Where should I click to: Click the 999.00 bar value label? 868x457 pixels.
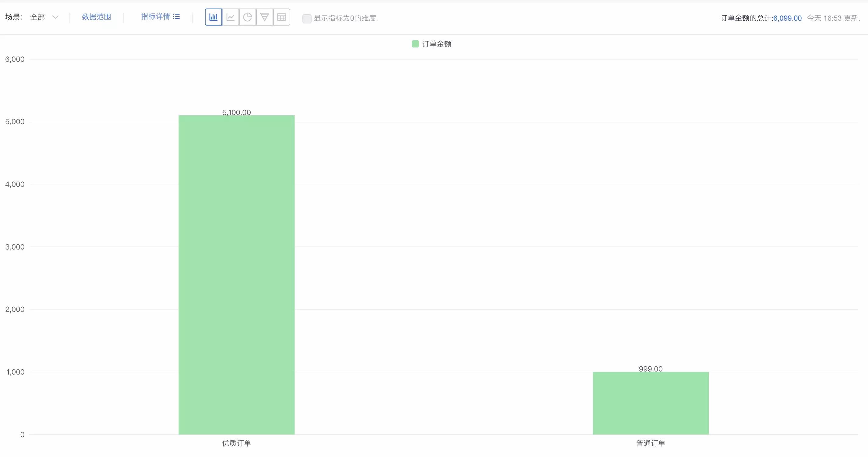651,369
